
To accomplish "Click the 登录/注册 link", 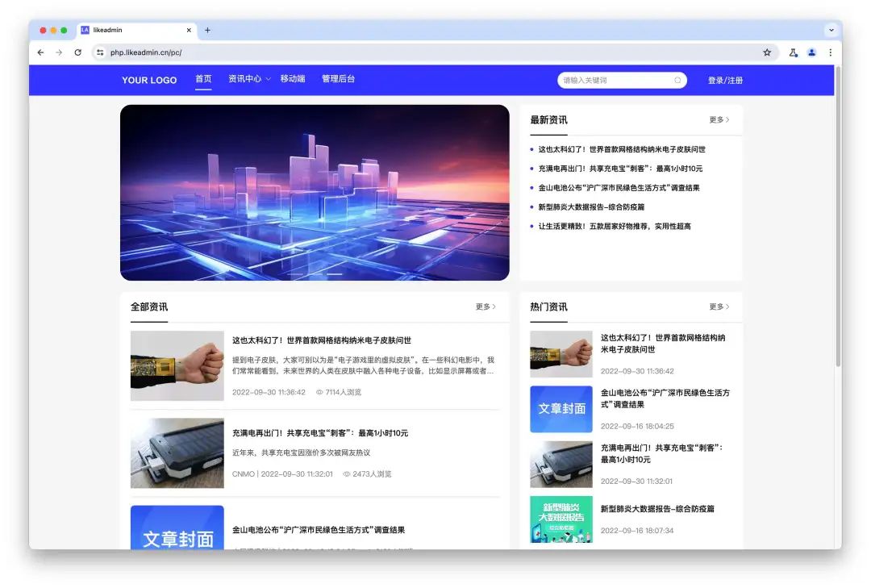I will (x=725, y=80).
